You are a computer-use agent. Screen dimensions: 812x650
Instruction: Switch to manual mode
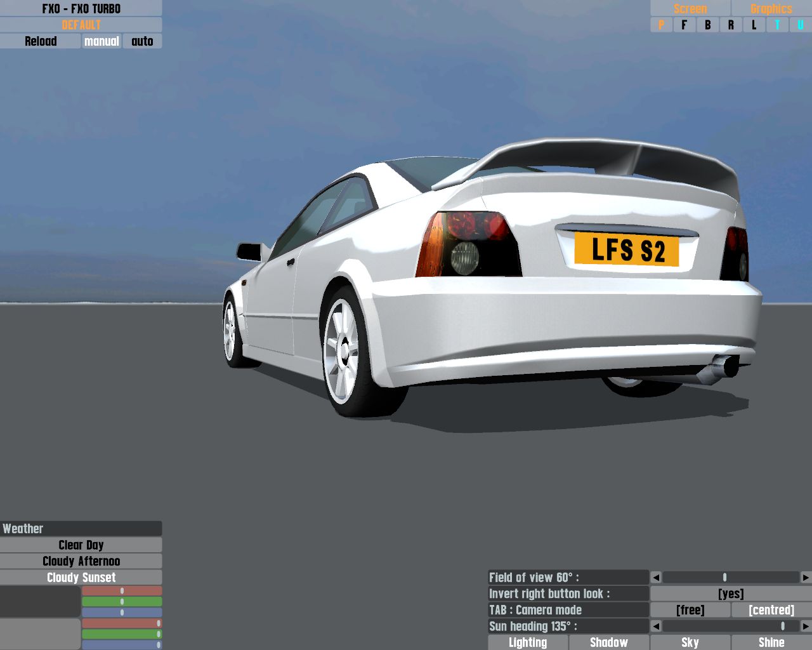point(101,41)
